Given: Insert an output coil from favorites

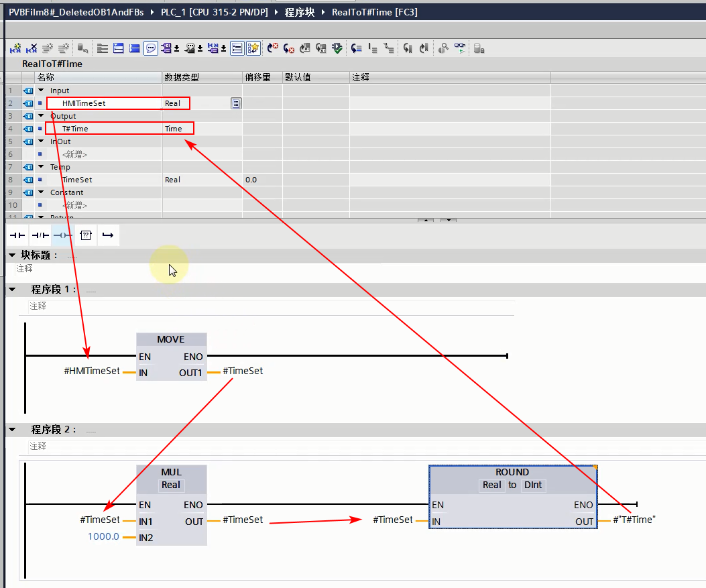Looking at the screenshot, I should pos(62,235).
